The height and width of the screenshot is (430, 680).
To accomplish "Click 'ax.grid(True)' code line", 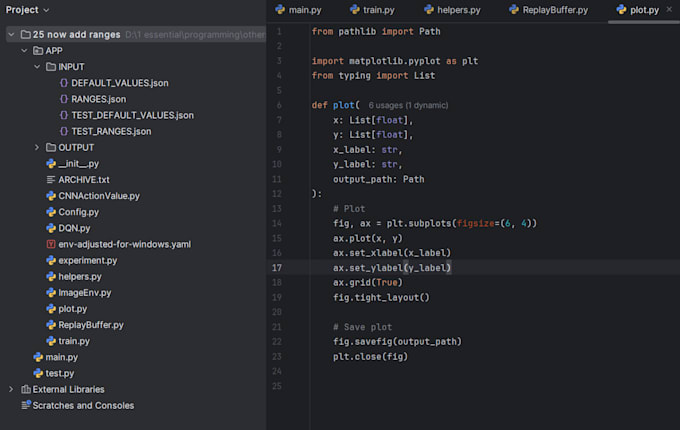I will [x=368, y=282].
